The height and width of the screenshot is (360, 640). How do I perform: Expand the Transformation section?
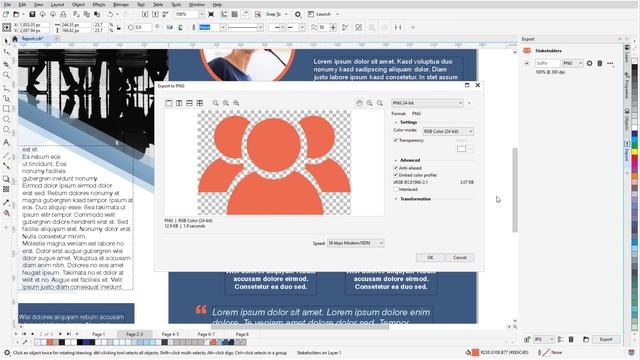[396, 199]
